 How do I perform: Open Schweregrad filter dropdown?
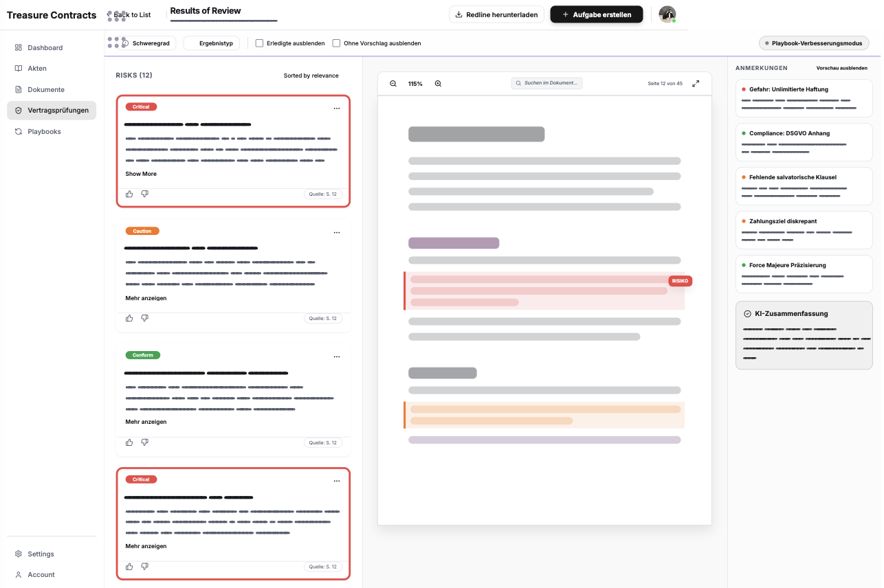pos(147,43)
